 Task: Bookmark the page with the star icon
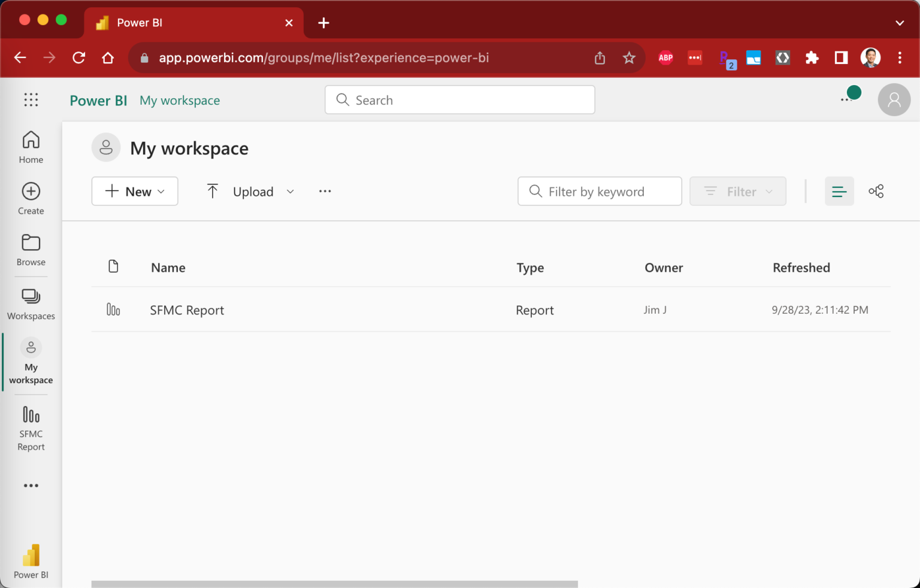pos(629,57)
